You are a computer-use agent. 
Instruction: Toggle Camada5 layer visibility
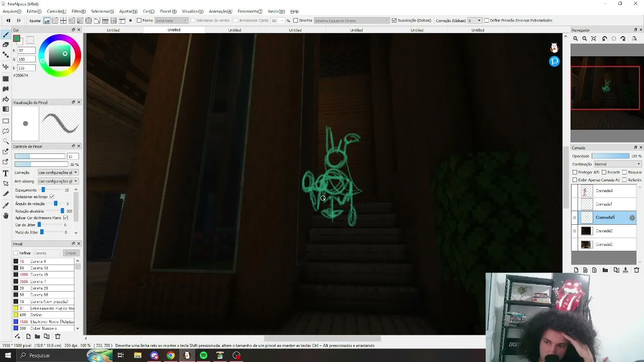[575, 218]
